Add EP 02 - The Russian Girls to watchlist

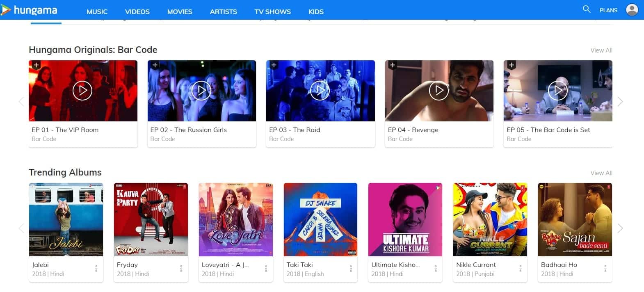[155, 65]
